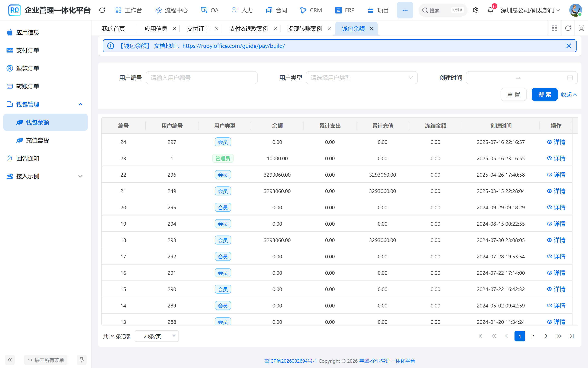View details for record 22
This screenshot has width=588, height=368.
pyautogui.click(x=556, y=175)
